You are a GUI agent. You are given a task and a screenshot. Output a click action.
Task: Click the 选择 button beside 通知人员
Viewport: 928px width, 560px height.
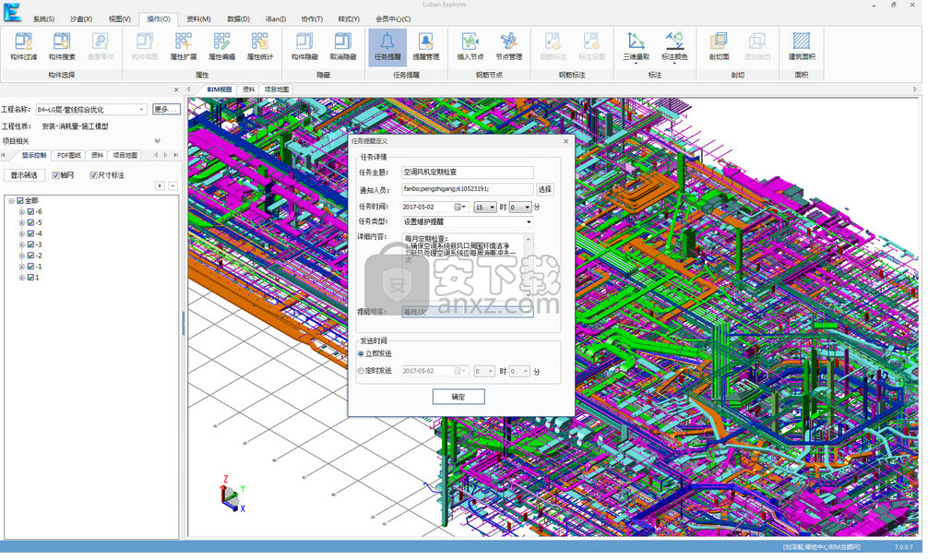pos(544,189)
